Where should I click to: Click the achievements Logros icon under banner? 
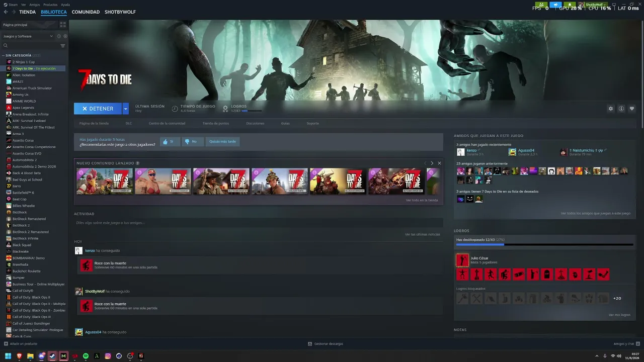coord(225,108)
